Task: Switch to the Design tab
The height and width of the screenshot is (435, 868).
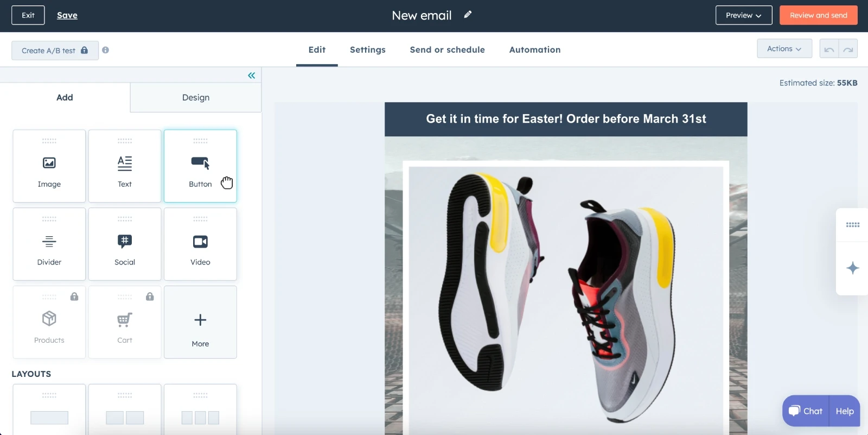Action: 195,98
